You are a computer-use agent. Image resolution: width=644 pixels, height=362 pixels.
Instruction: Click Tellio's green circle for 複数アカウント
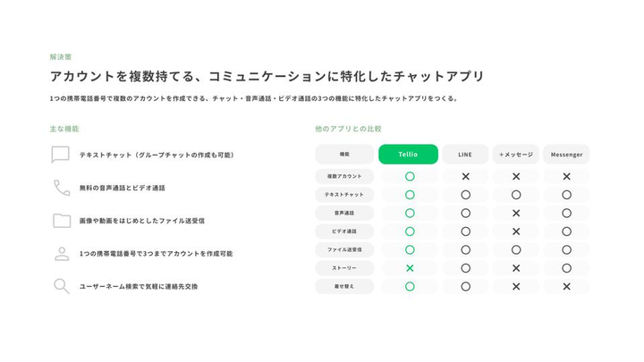410,176
